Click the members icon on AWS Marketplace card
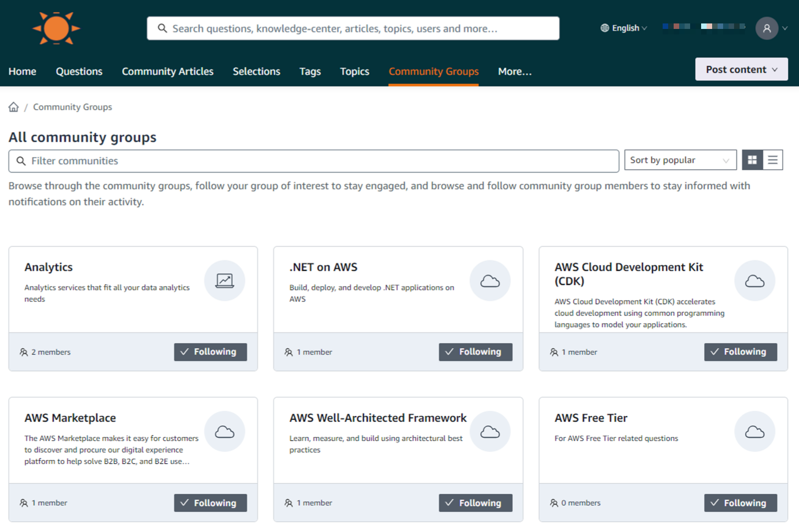 coord(24,503)
